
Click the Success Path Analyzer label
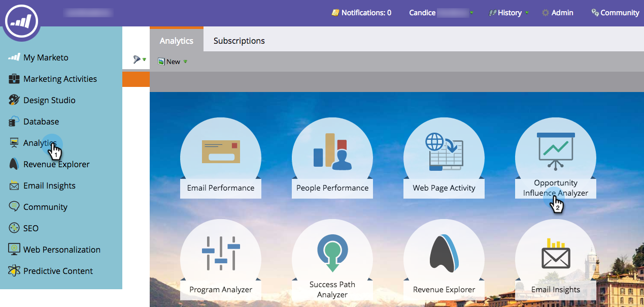pos(332,289)
